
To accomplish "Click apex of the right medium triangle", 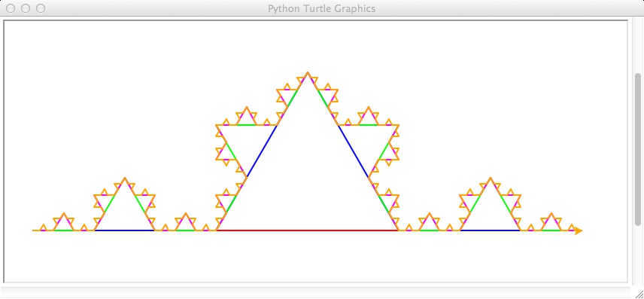I will click(x=490, y=178).
